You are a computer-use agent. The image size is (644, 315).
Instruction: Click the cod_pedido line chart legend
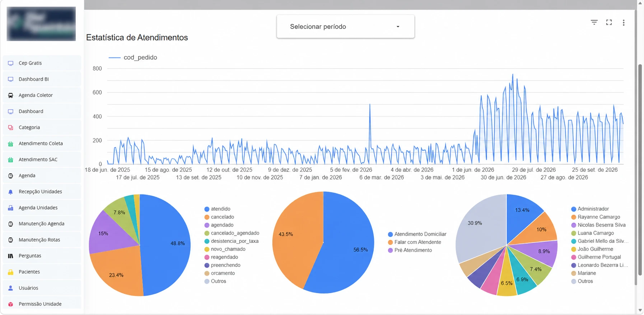coord(133,57)
